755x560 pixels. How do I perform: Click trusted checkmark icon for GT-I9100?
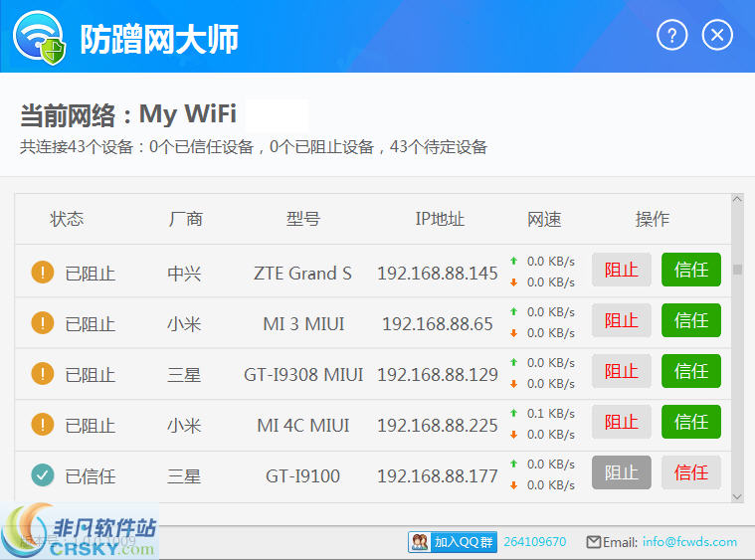[x=43, y=475]
